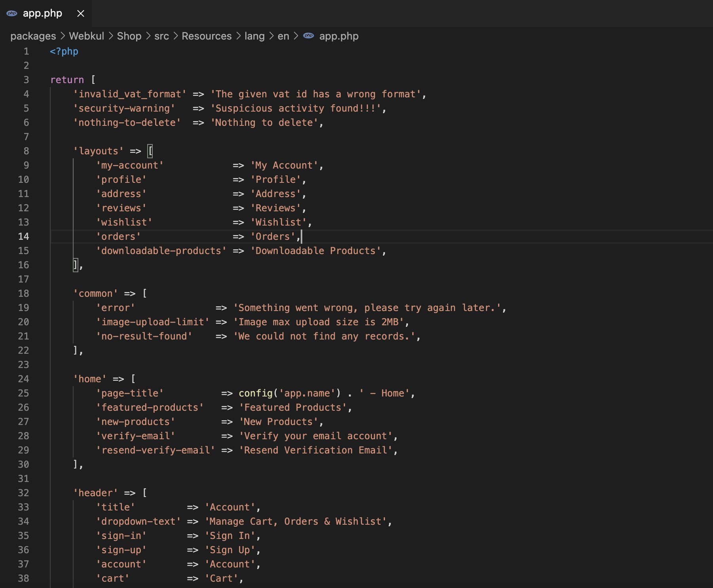
Task: Select the app.php editor tab
Action: [46, 13]
